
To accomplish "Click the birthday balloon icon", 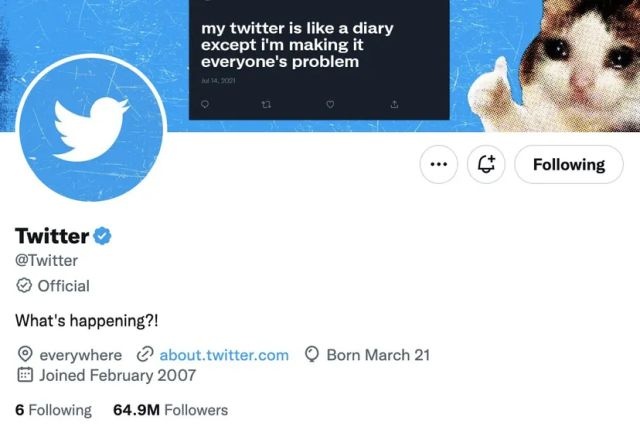I will tap(311, 355).
